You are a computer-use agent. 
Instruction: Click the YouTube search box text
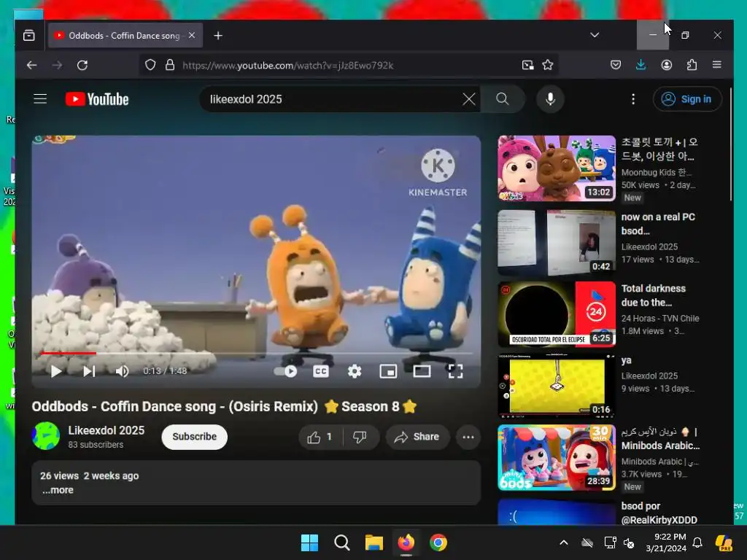(x=246, y=99)
